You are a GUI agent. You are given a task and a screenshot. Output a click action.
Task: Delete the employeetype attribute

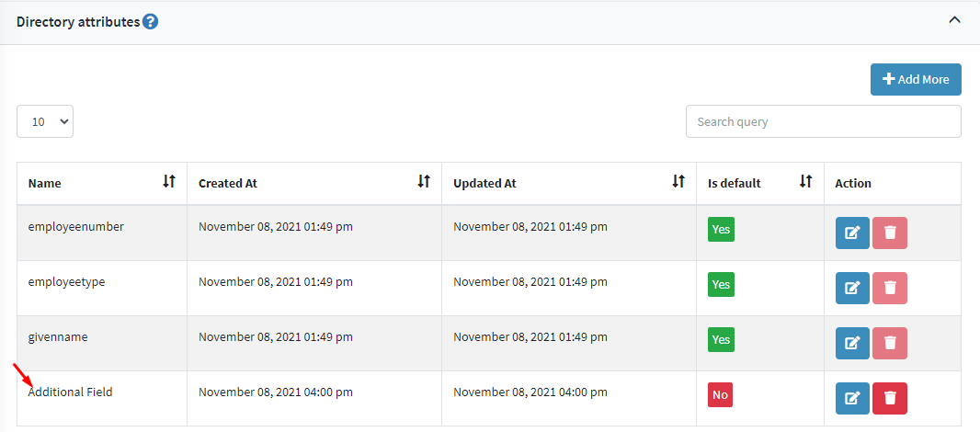click(889, 288)
